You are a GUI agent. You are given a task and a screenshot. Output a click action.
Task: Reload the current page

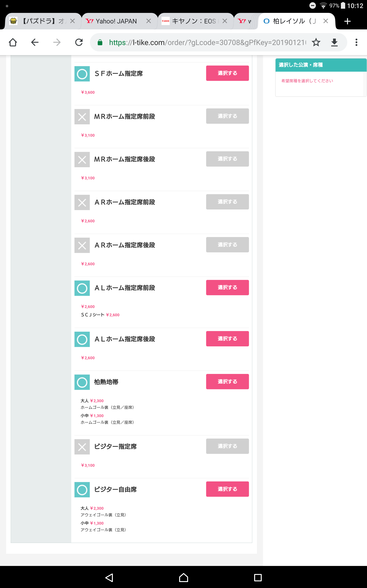click(x=79, y=42)
